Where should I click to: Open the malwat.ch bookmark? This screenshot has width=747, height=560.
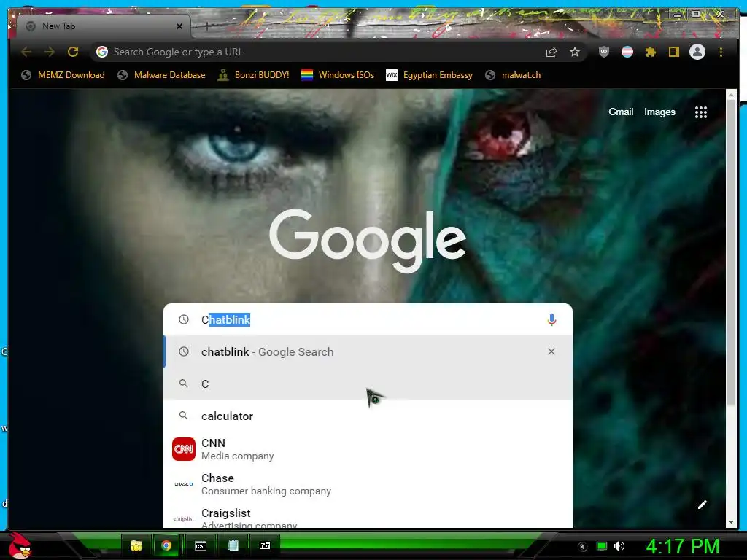click(x=513, y=75)
